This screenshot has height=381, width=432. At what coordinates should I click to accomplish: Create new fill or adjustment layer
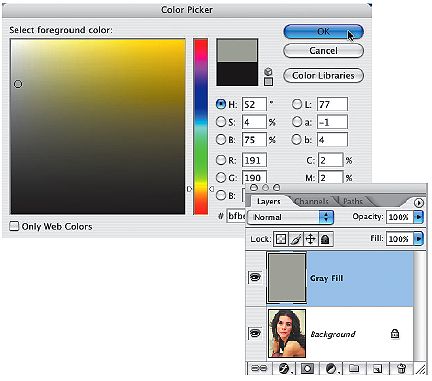331,368
